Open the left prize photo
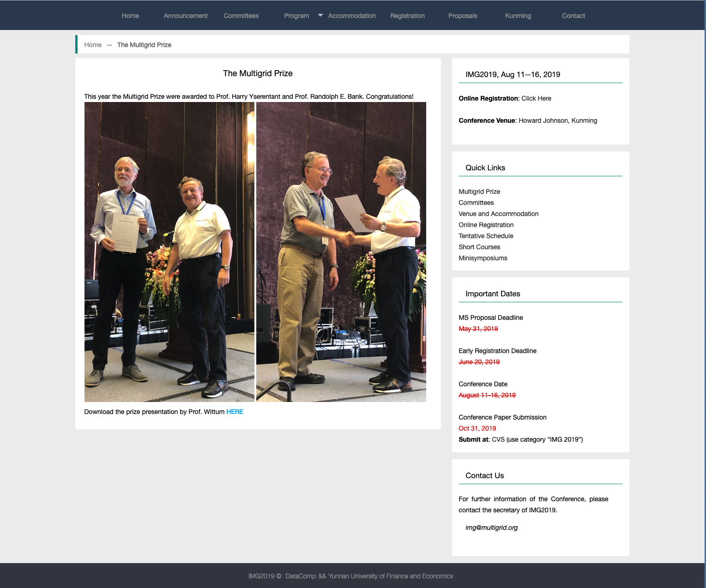 [169, 252]
